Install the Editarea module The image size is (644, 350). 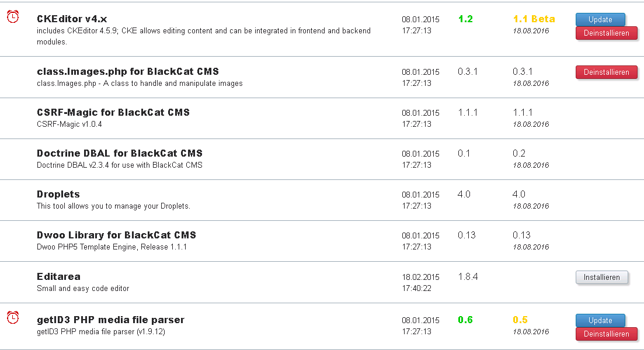coord(601,277)
